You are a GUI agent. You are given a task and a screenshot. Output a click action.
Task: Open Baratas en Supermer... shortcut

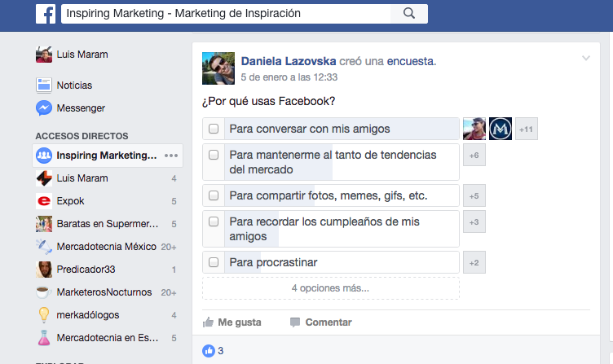coord(108,224)
